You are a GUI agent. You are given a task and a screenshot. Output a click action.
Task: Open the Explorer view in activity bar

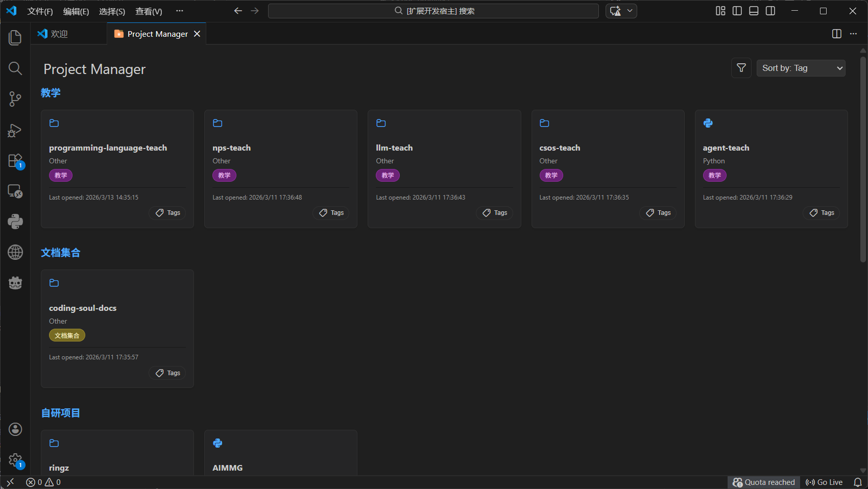click(15, 37)
